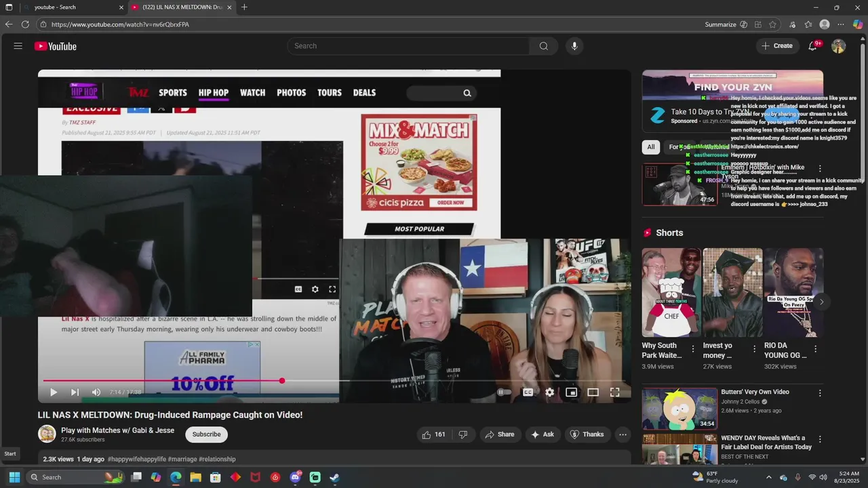Screen dimensions: 868x488
Task: Click the #happywifehappylife hashtag
Action: (136, 460)
